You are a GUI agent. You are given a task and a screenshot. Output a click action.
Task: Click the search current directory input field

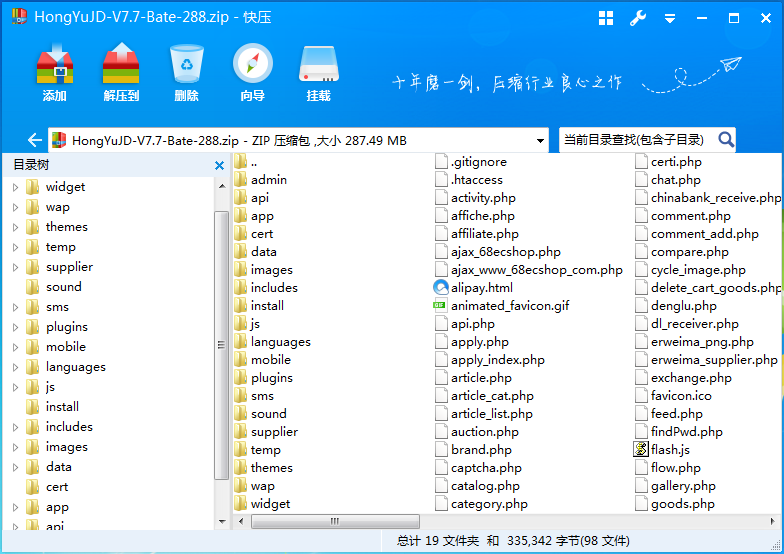(638, 140)
